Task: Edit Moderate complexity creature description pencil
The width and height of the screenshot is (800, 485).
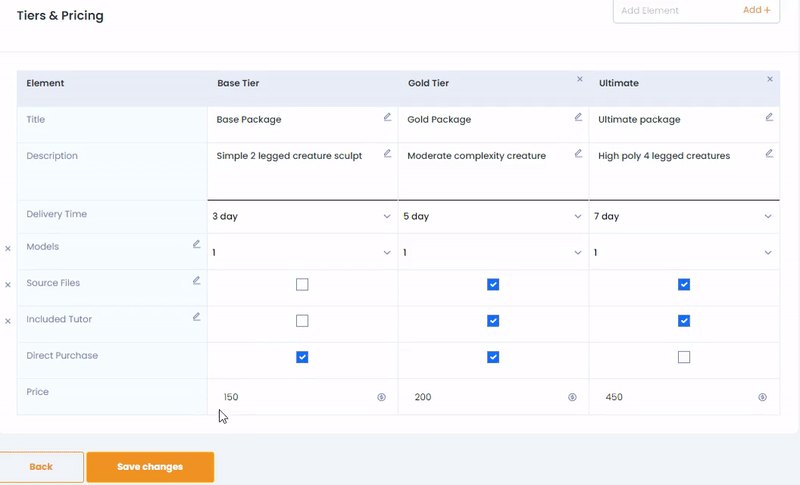Action: [578, 154]
